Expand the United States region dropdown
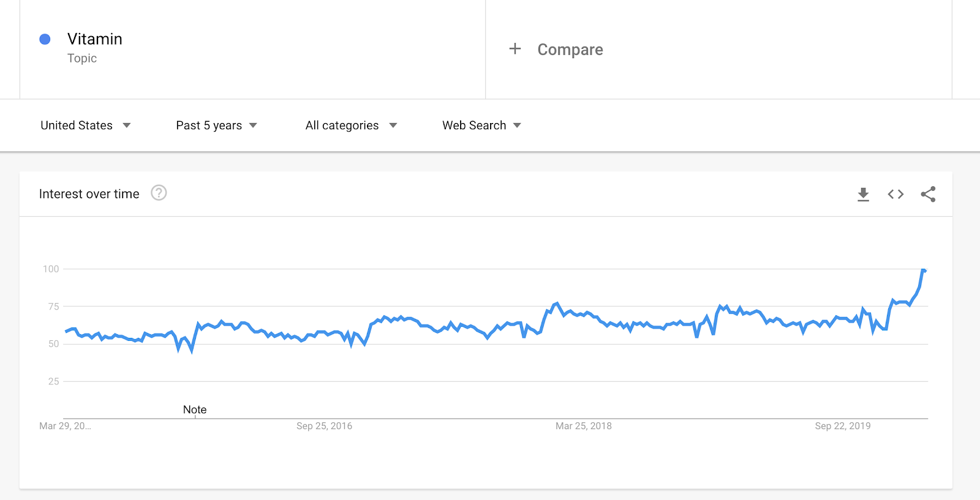 [x=86, y=125]
